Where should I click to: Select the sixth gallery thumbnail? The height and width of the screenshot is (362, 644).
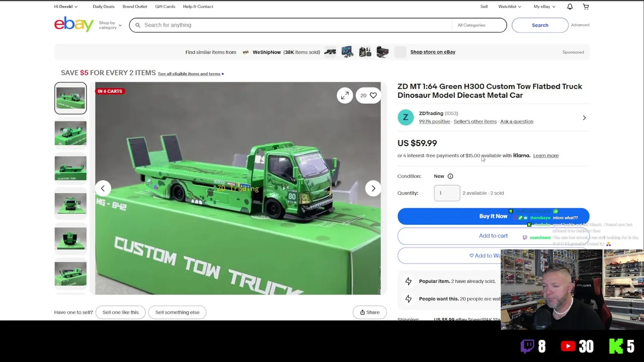click(70, 274)
